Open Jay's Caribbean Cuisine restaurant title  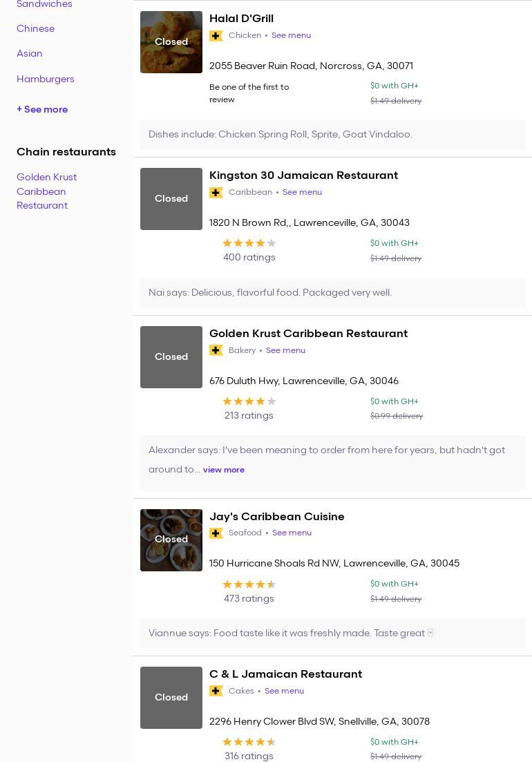click(x=276, y=516)
